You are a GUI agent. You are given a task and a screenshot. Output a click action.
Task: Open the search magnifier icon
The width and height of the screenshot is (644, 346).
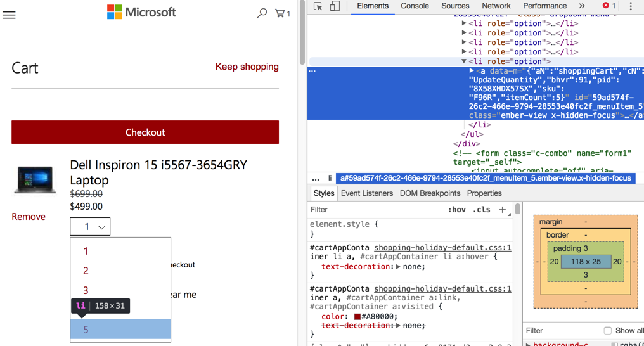click(262, 13)
